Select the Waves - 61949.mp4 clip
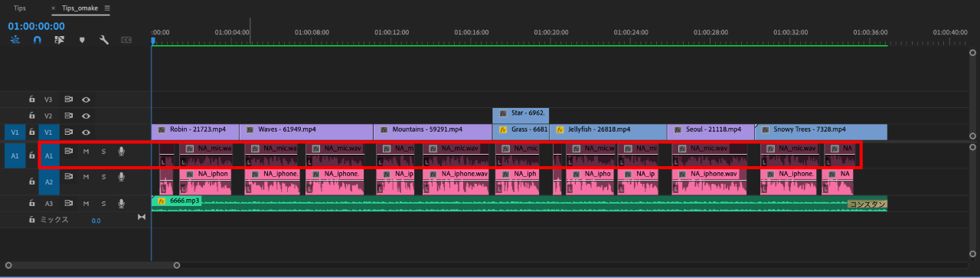The image size is (980, 278). coord(306,132)
